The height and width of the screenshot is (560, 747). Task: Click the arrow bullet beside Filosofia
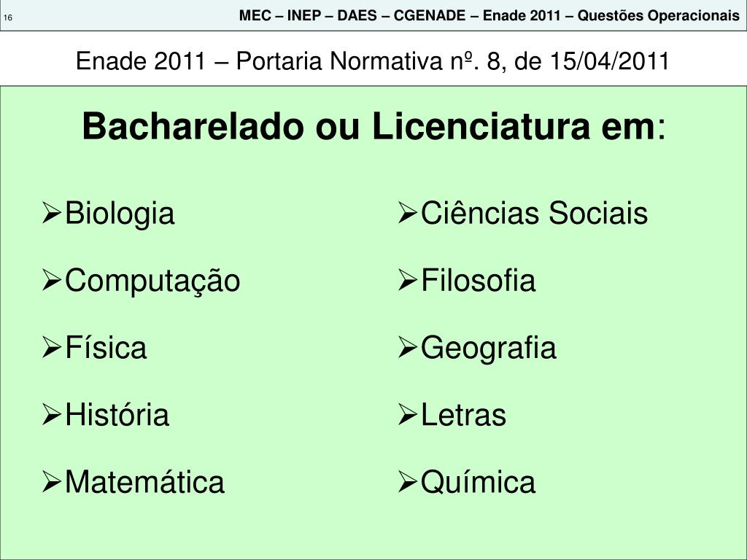(x=407, y=281)
